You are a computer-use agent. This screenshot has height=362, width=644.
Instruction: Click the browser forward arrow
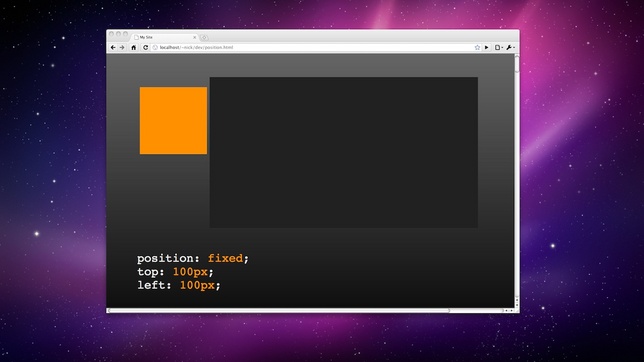click(x=122, y=48)
